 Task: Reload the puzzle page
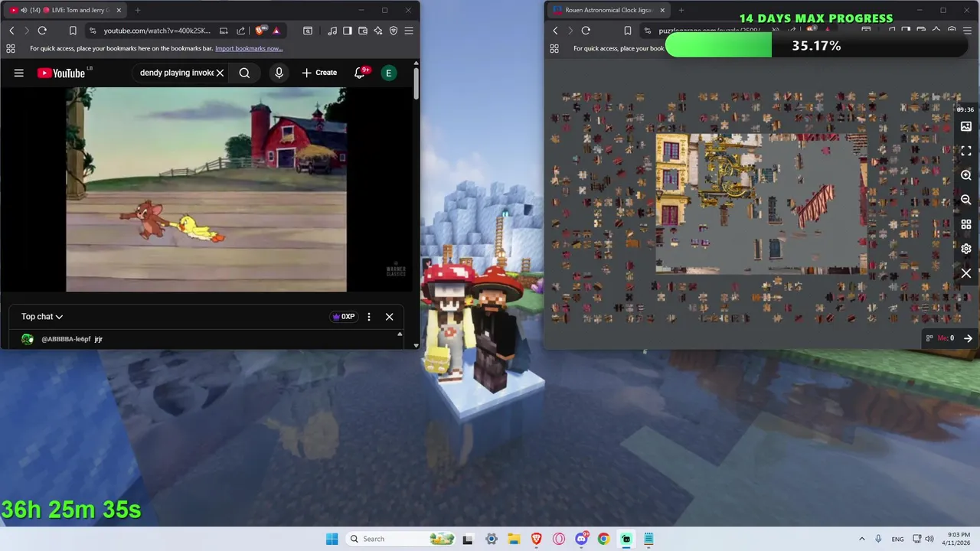(586, 31)
